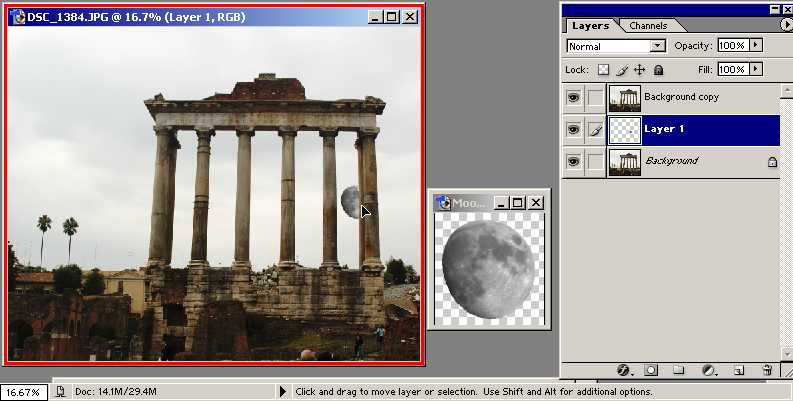Enable Lock image pixels brush icon
Viewport: 793px width, 401px height.
click(x=621, y=70)
